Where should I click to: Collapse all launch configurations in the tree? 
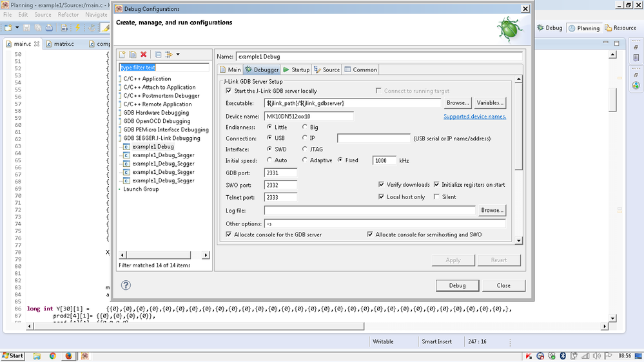click(158, 55)
